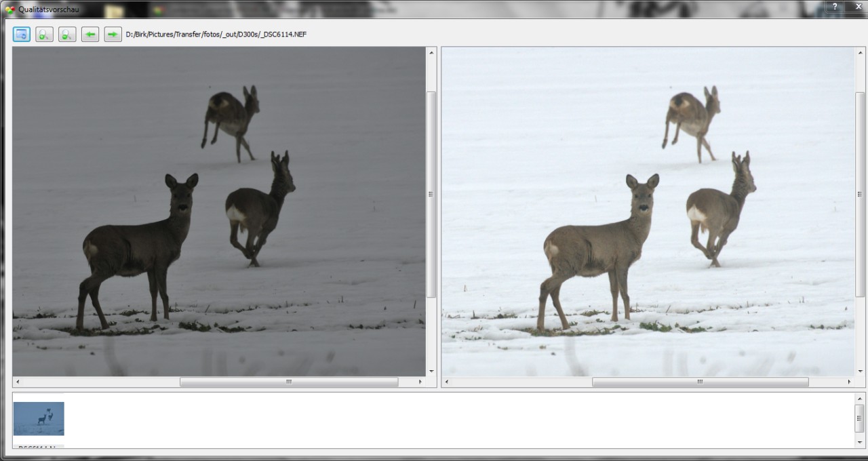Click left preview vertical scrollbar down arrow
Viewport: 868px width, 461px height.
432,372
